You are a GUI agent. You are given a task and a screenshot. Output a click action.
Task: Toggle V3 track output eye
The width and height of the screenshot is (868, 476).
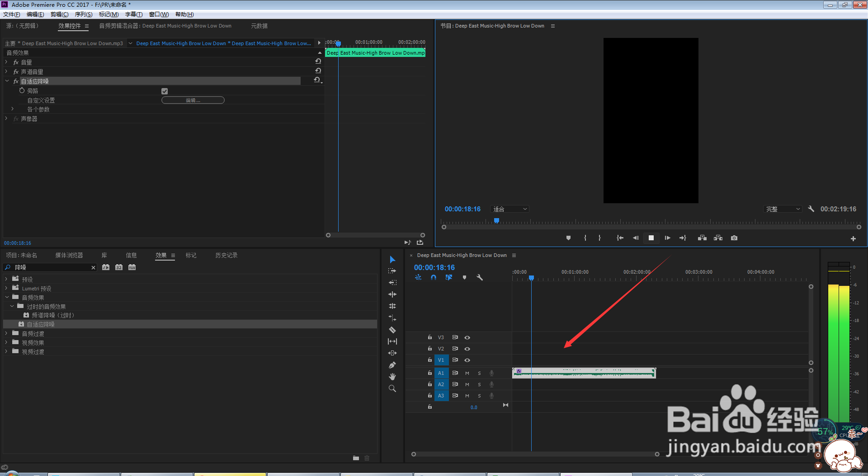coord(467,337)
